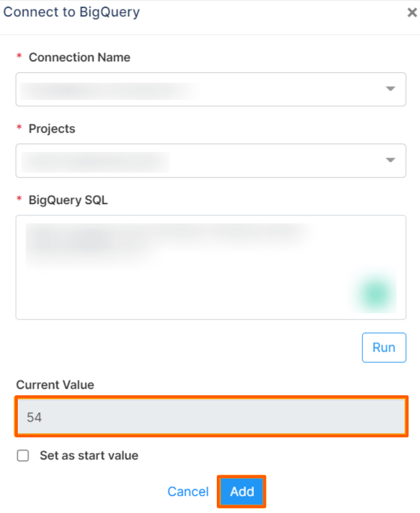Expand the Projects dropdown arrow

pyautogui.click(x=390, y=160)
